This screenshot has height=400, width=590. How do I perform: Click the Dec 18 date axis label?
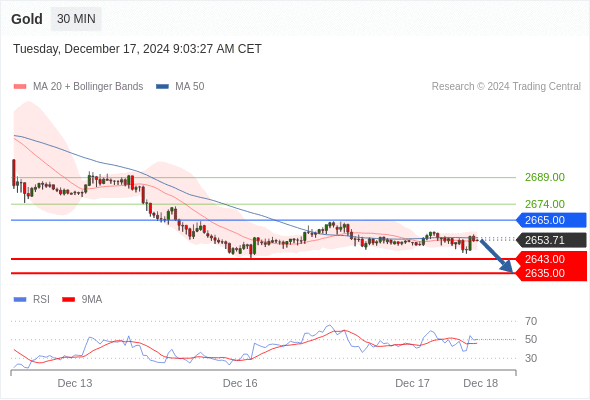click(481, 383)
